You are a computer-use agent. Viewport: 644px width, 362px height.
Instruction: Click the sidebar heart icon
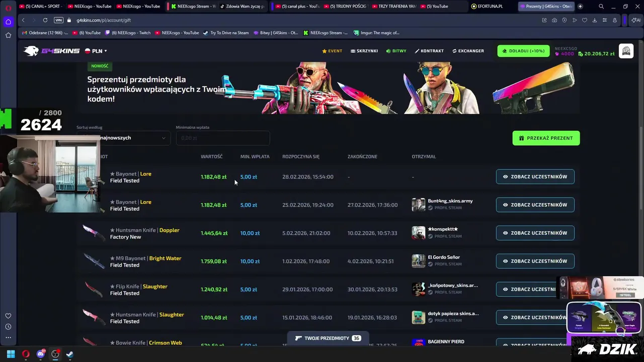click(x=8, y=316)
